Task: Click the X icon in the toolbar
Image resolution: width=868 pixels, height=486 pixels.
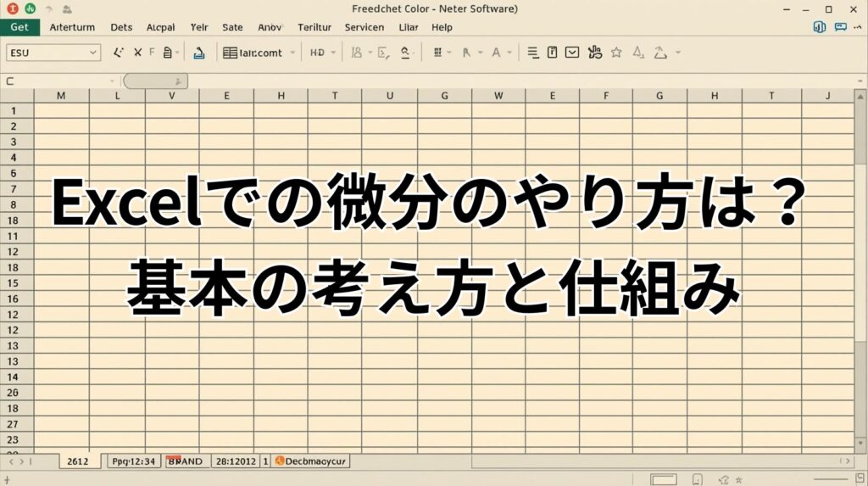Action: pyautogui.click(x=138, y=53)
